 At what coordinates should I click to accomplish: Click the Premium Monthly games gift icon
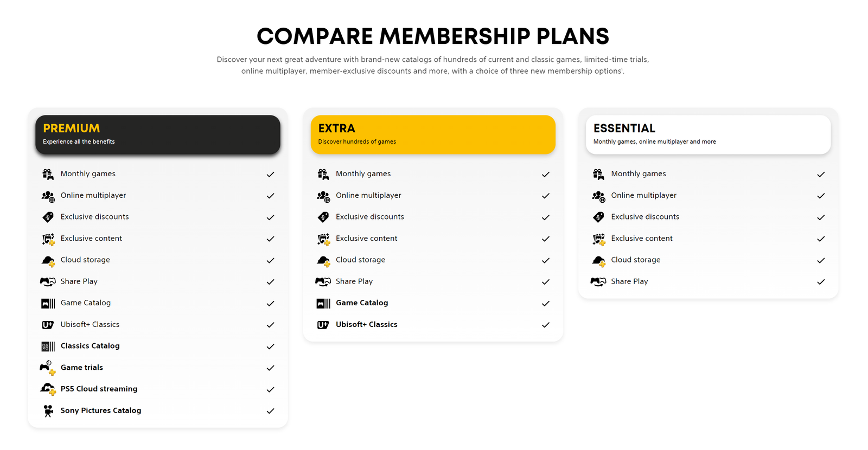click(x=48, y=174)
